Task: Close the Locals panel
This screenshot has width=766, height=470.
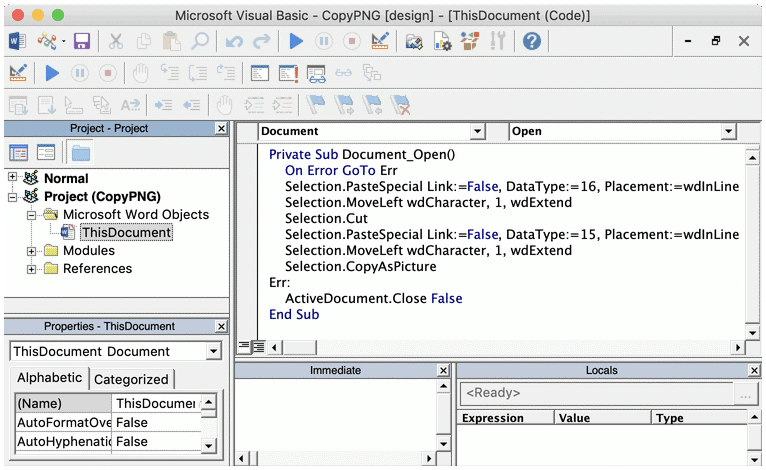Action: pyautogui.click(x=754, y=371)
